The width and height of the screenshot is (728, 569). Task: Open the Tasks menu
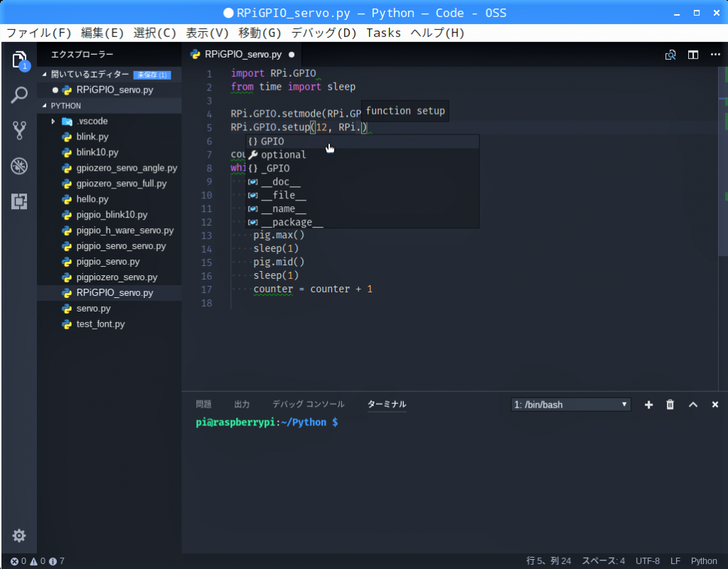[x=383, y=33]
